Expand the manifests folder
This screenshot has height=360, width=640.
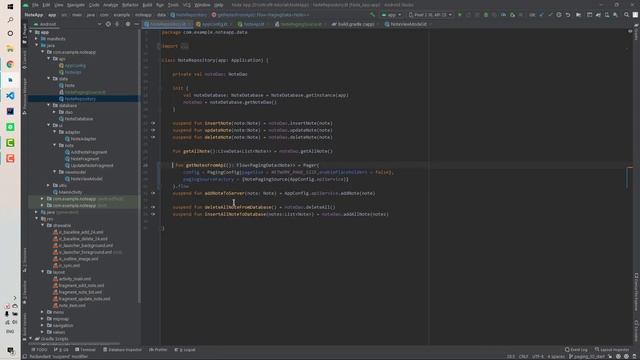point(37,39)
